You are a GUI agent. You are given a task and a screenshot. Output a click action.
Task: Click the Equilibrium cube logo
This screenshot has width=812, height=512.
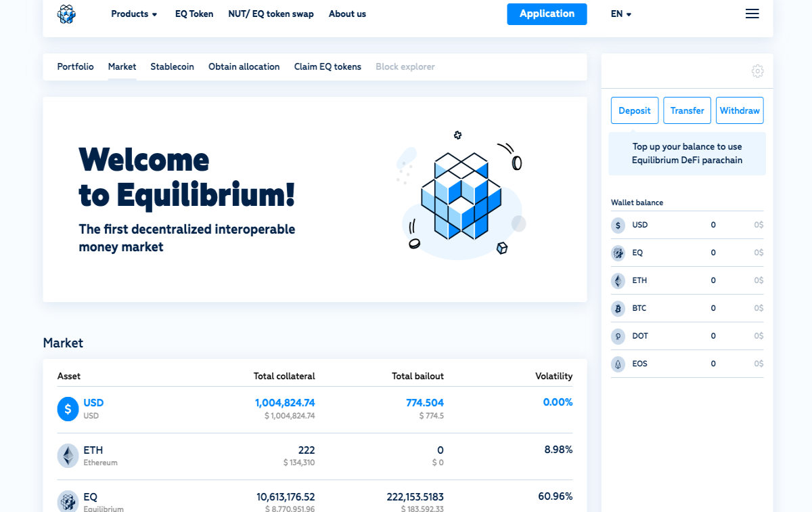tap(66, 14)
